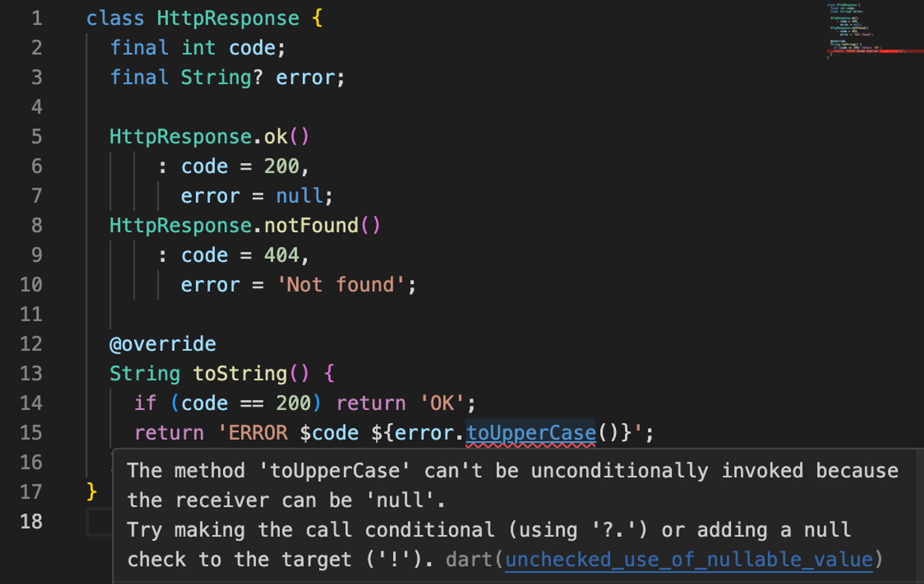Click the null keyword on line 7
Screen dimensions: 924x584
[299, 196]
